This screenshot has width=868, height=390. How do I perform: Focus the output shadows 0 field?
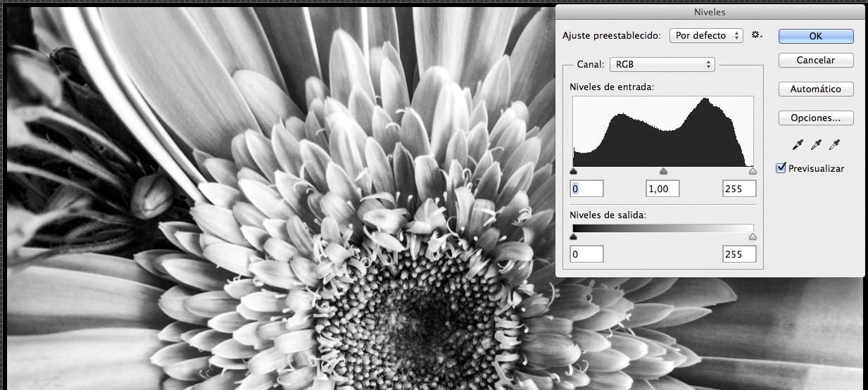pyautogui.click(x=586, y=254)
